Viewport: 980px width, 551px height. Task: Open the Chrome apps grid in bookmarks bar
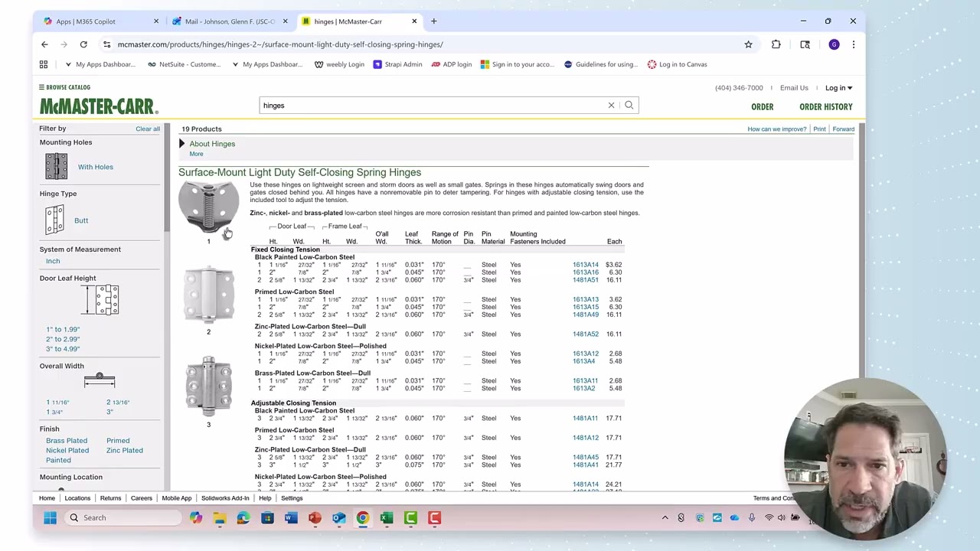(x=44, y=64)
